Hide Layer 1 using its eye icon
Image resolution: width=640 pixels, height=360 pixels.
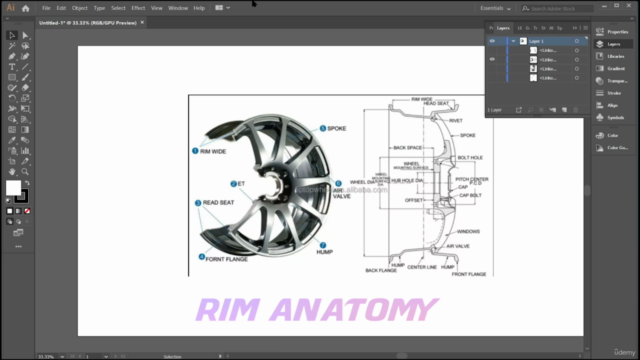[492, 41]
